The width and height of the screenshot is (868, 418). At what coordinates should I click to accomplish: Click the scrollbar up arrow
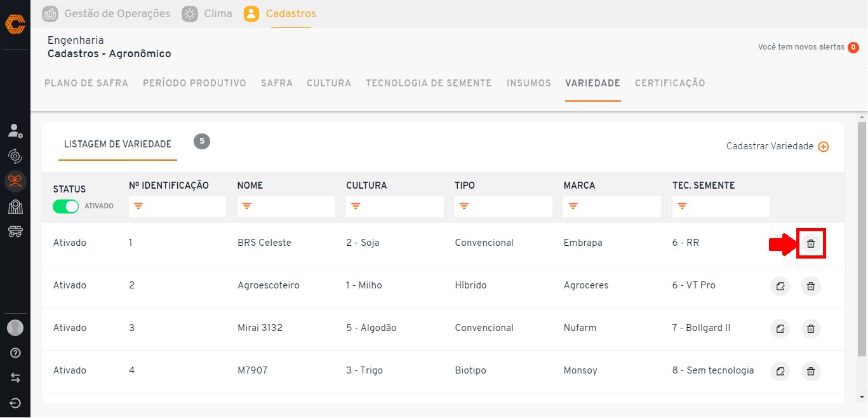tap(862, 118)
